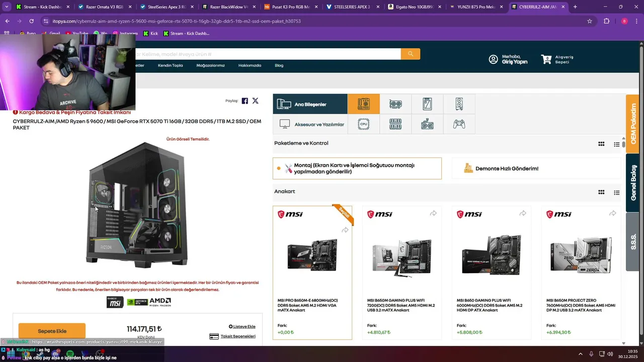
Task: Click the PC case product image
Action: tap(137, 205)
